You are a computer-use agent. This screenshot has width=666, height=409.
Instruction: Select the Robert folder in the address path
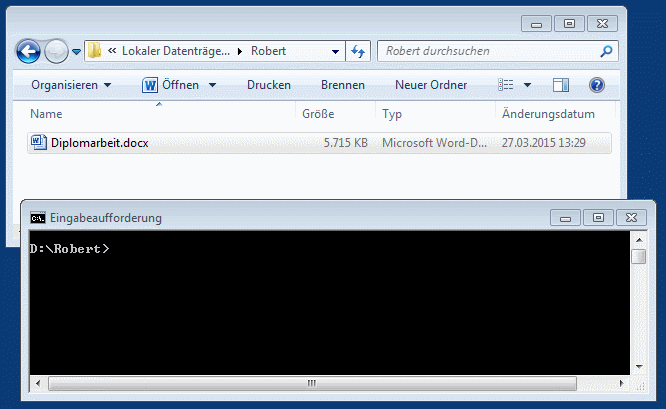(x=268, y=51)
